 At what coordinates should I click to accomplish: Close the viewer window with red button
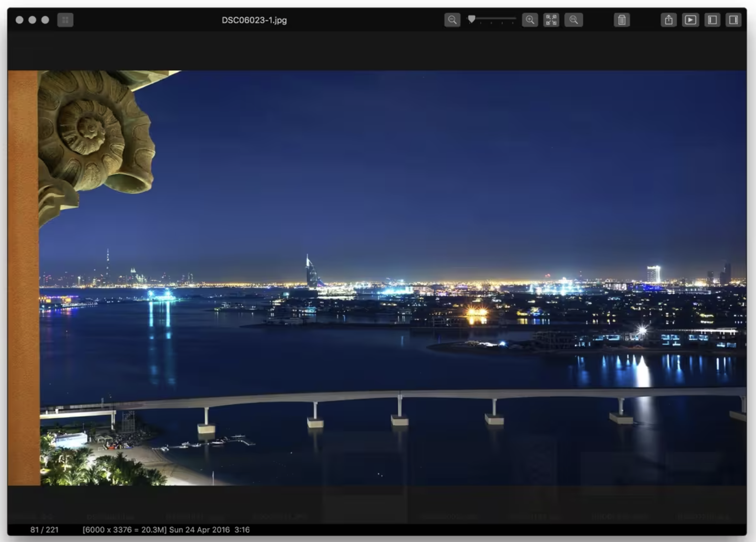point(20,20)
